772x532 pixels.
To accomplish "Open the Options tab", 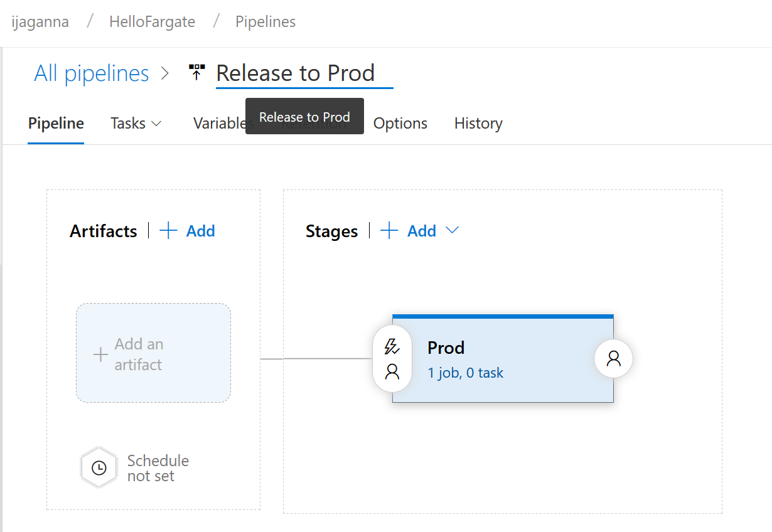I will (400, 124).
